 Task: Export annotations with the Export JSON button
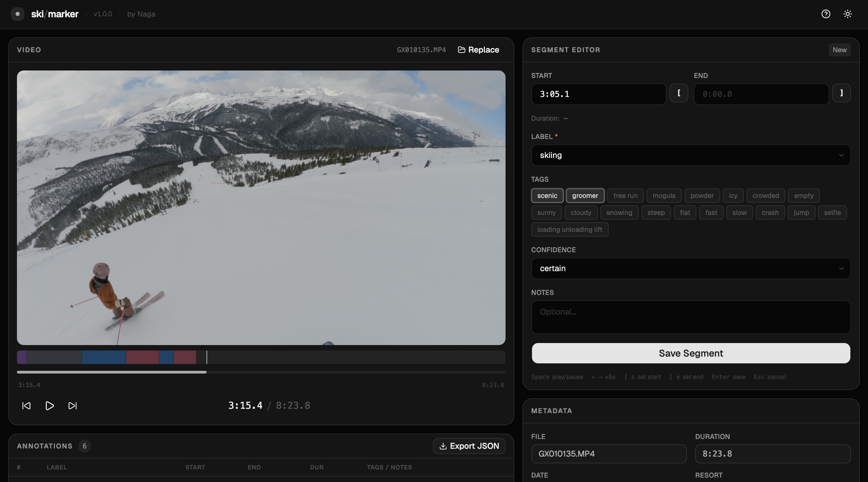(469, 446)
